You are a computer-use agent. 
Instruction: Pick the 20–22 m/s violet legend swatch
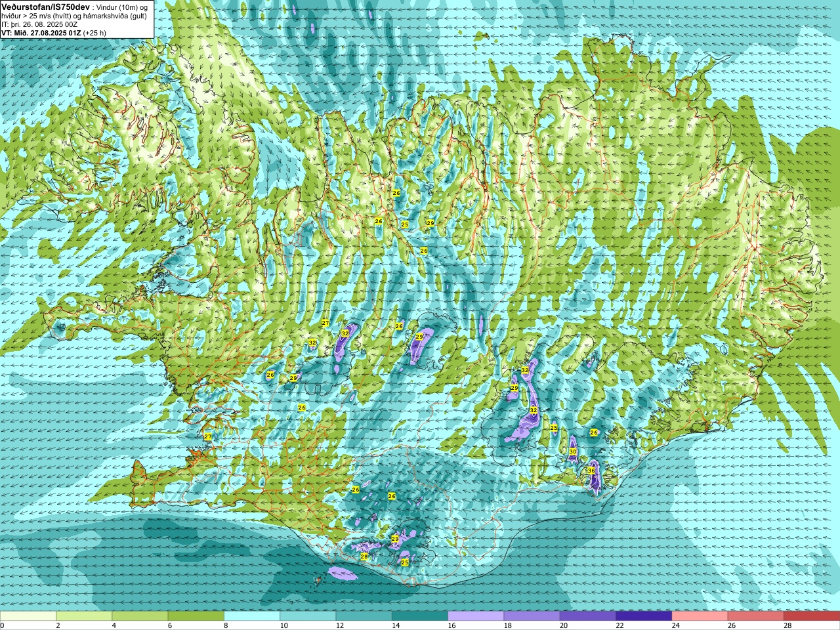click(x=588, y=616)
